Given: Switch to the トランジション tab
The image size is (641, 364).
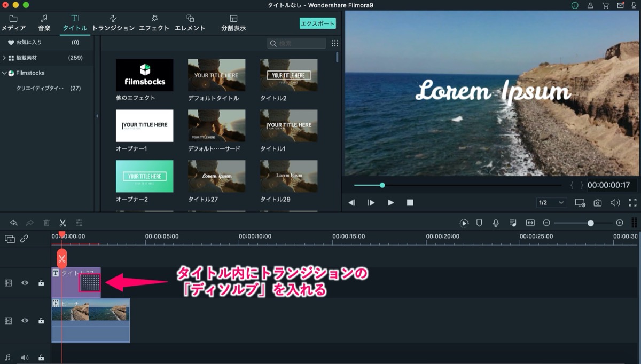Looking at the screenshot, I should [113, 23].
